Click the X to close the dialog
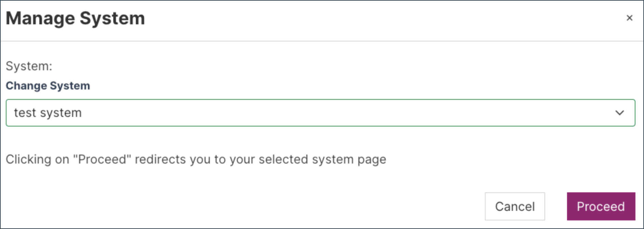Image resolution: width=644 pixels, height=229 pixels. 630,18
